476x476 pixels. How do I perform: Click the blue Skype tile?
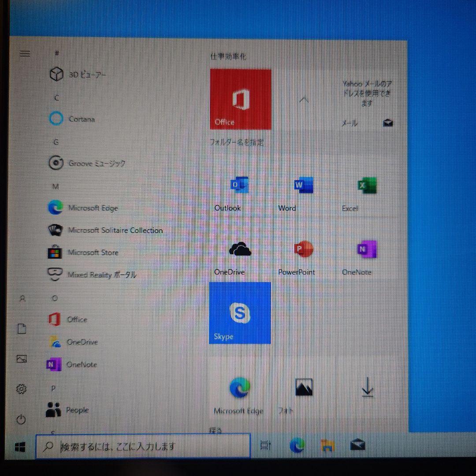pyautogui.click(x=240, y=313)
